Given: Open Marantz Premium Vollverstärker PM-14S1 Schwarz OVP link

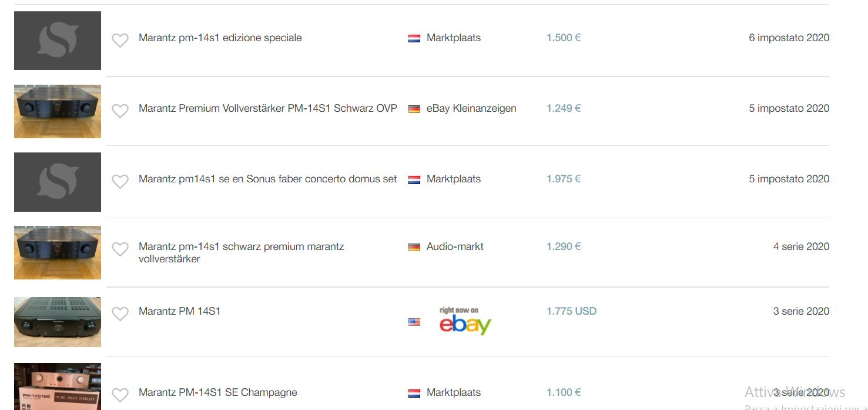Looking at the screenshot, I should pyautogui.click(x=267, y=108).
